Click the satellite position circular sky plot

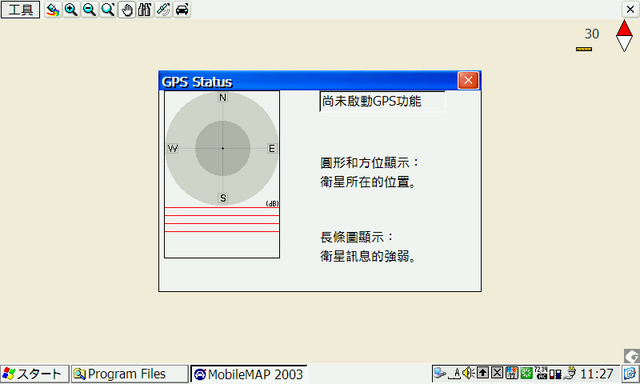pos(222,148)
